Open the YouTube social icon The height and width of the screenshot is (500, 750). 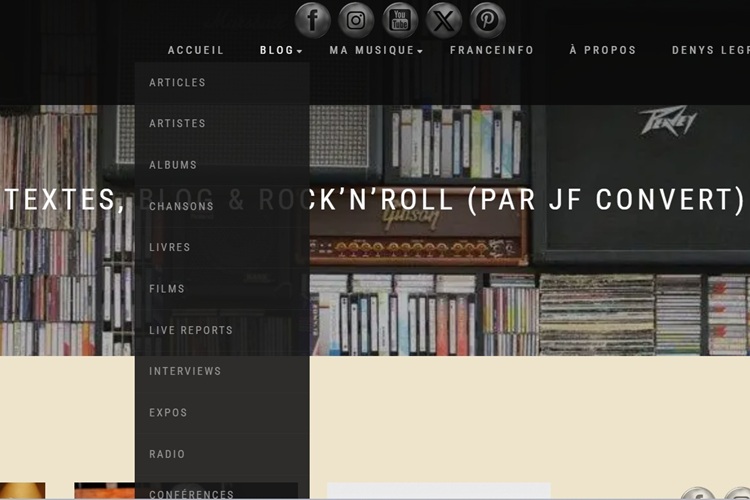point(400,20)
